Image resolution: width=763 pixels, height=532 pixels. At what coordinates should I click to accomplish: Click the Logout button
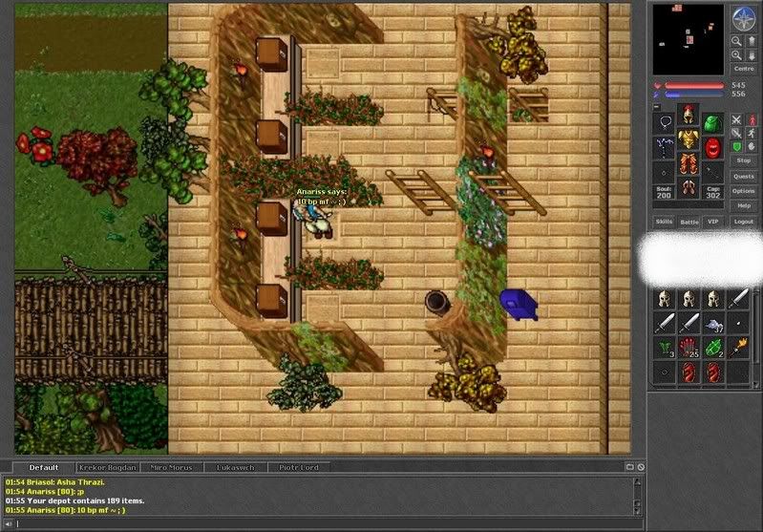coord(744,222)
